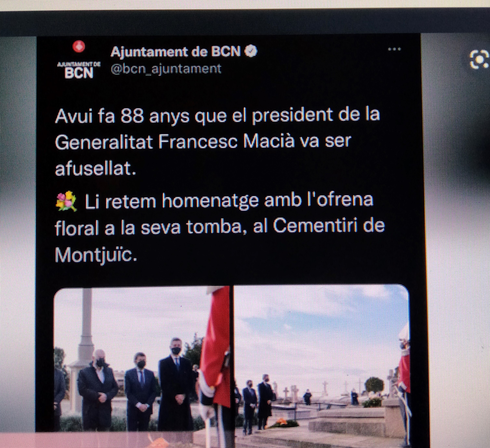The height and width of the screenshot is (448, 490).
Task: Click the 'BCN' text in the avatar logo
Action: tap(79, 72)
